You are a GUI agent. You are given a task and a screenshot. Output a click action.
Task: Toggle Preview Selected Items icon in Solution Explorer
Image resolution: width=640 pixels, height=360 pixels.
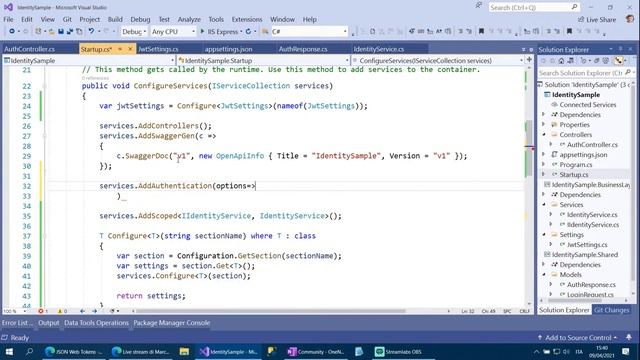coord(619,61)
